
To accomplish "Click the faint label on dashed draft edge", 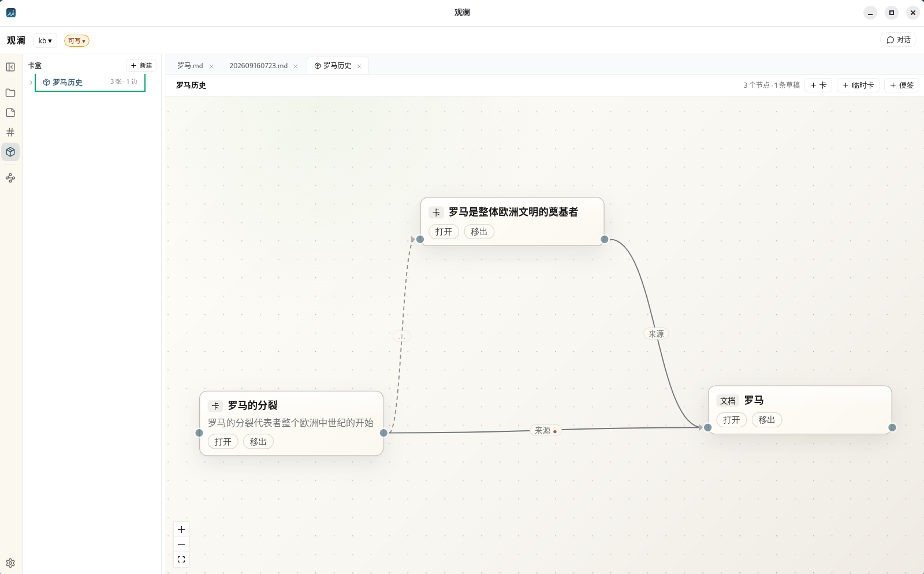I will tap(402, 336).
